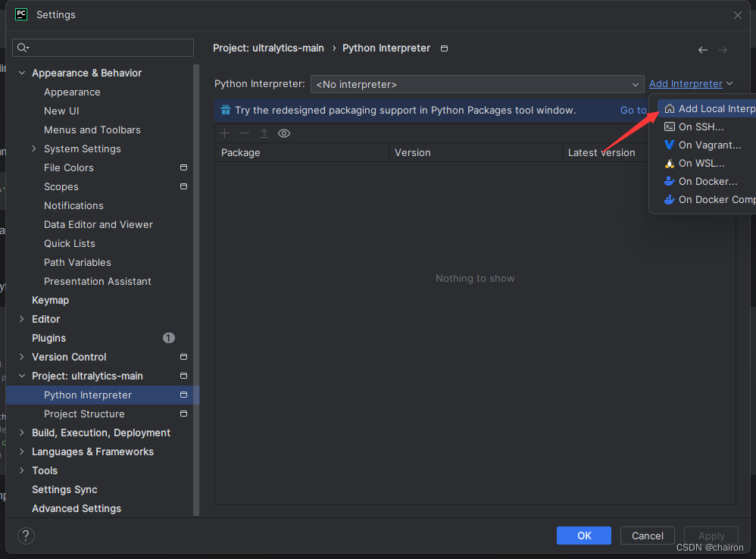Click the Project: ultralytics-main breadcrumb
This screenshot has height=559, width=756.
click(x=269, y=48)
